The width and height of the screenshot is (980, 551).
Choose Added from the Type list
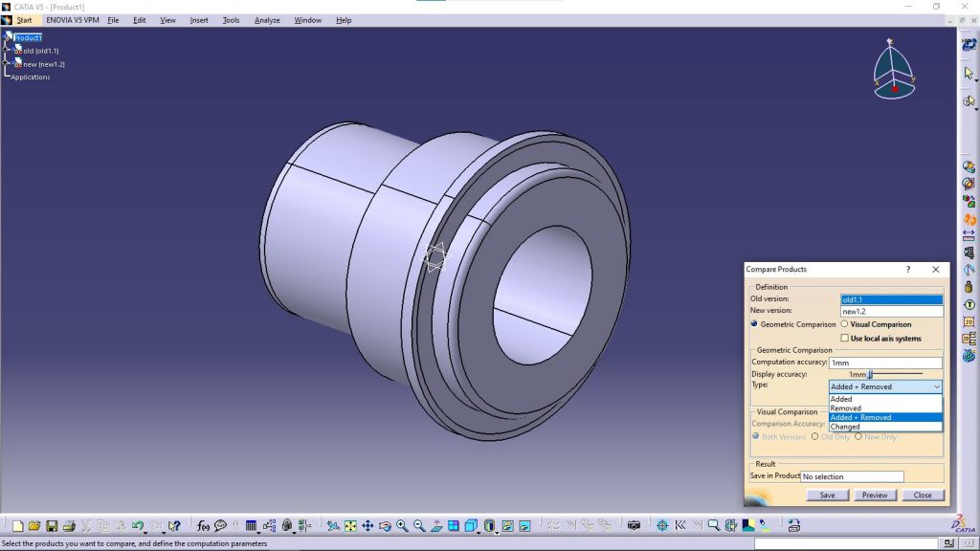(885, 399)
